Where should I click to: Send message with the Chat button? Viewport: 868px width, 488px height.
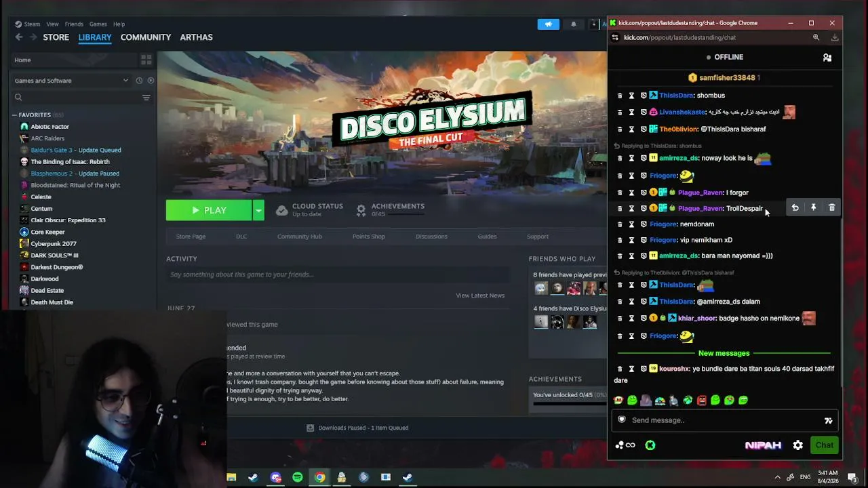coord(825,445)
